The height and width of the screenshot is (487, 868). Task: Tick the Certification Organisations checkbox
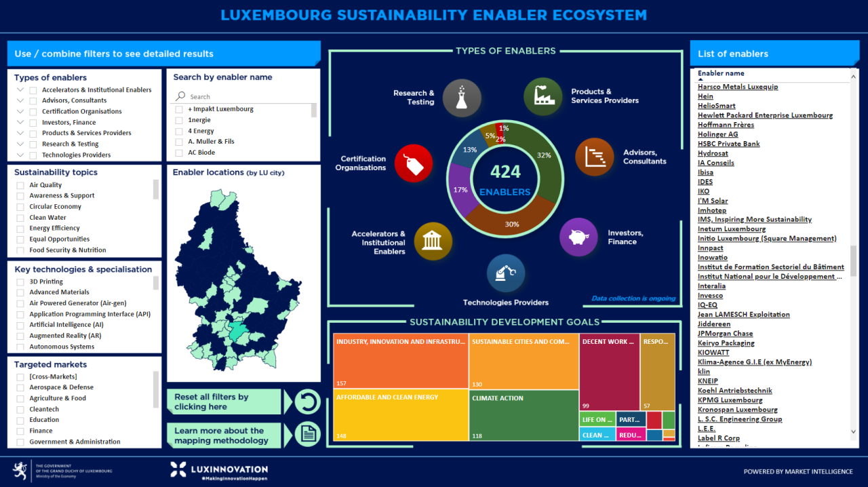click(33, 111)
